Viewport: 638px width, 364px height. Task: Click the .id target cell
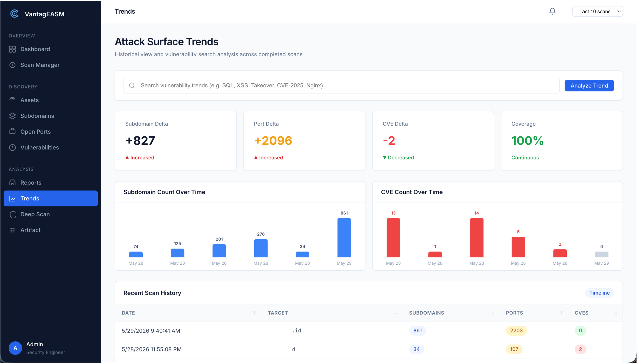296,330
